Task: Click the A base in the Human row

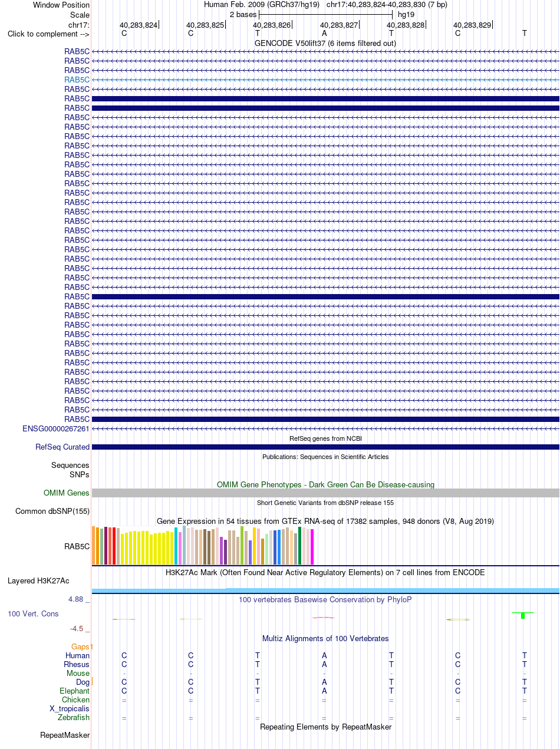Action: pos(324,656)
